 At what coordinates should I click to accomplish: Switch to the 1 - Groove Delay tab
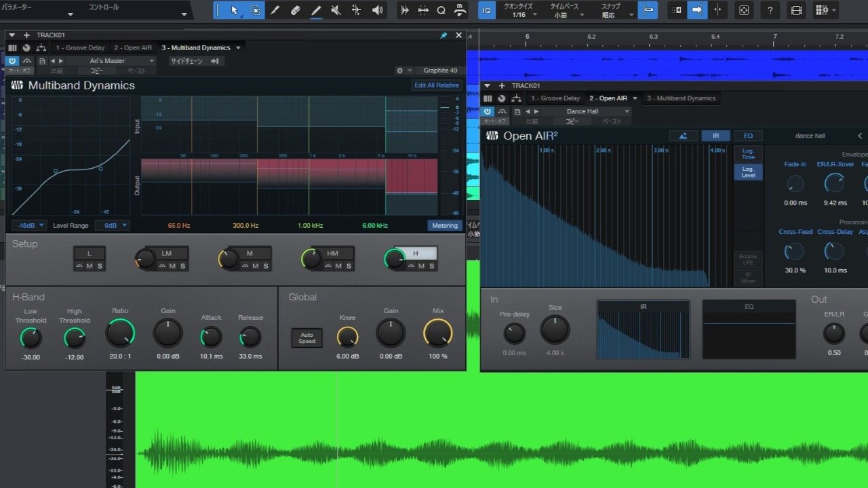(80, 48)
